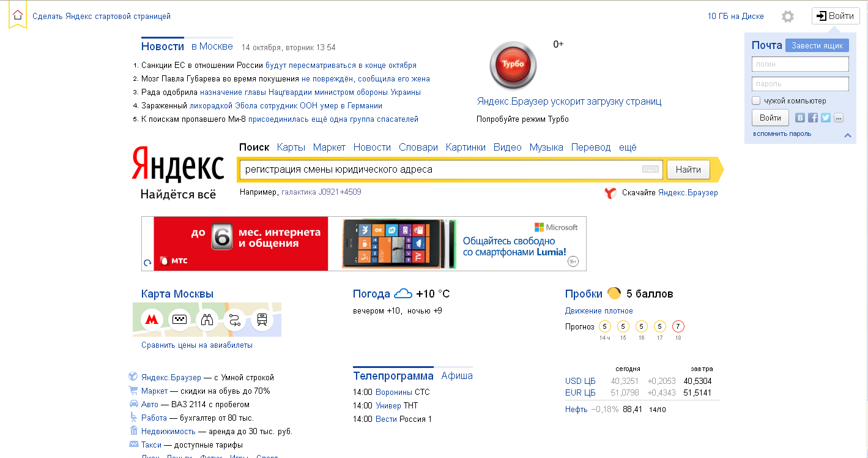Log in with Facebook icon

813,118
